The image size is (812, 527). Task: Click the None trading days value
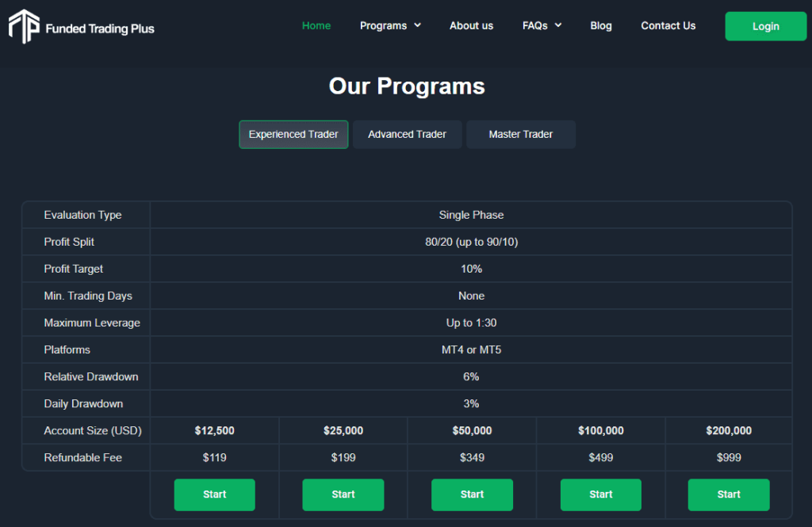471,296
